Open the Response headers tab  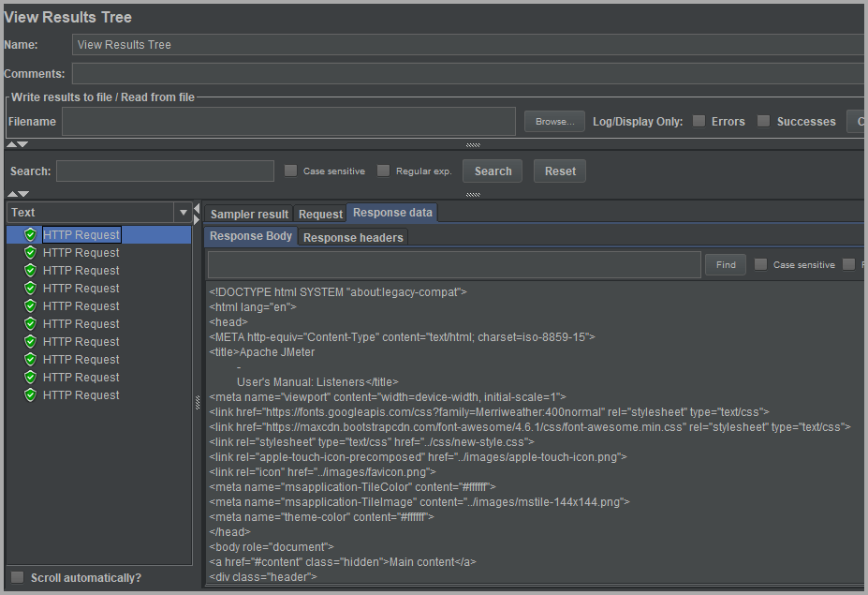point(353,238)
